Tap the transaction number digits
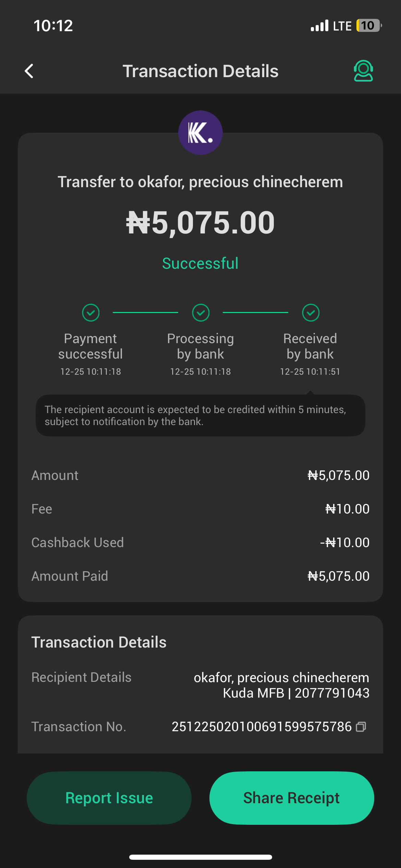The image size is (401, 868). (262, 727)
